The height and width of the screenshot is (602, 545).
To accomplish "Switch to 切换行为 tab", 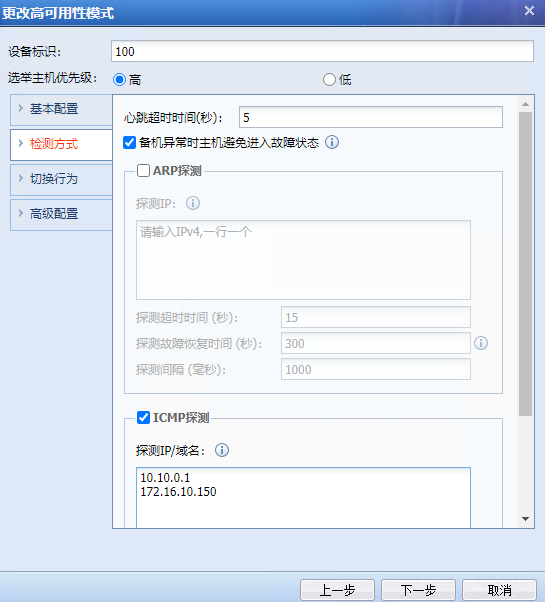I will pos(61,179).
